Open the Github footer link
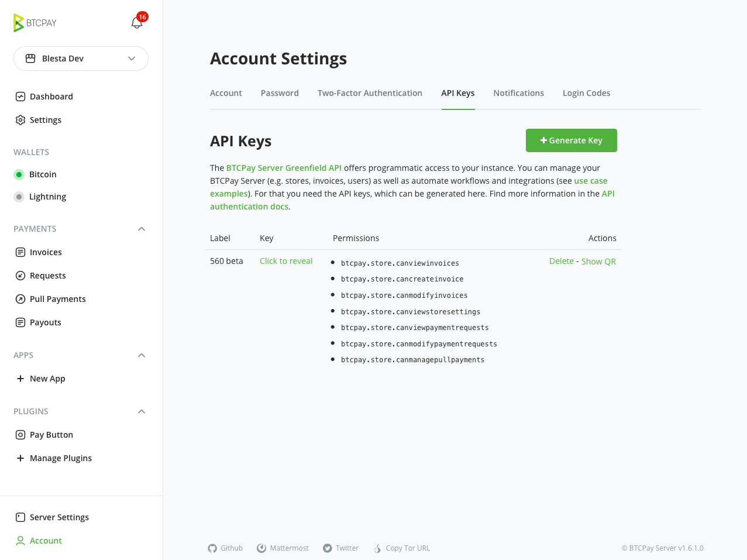This screenshot has width=747, height=560. [225, 548]
